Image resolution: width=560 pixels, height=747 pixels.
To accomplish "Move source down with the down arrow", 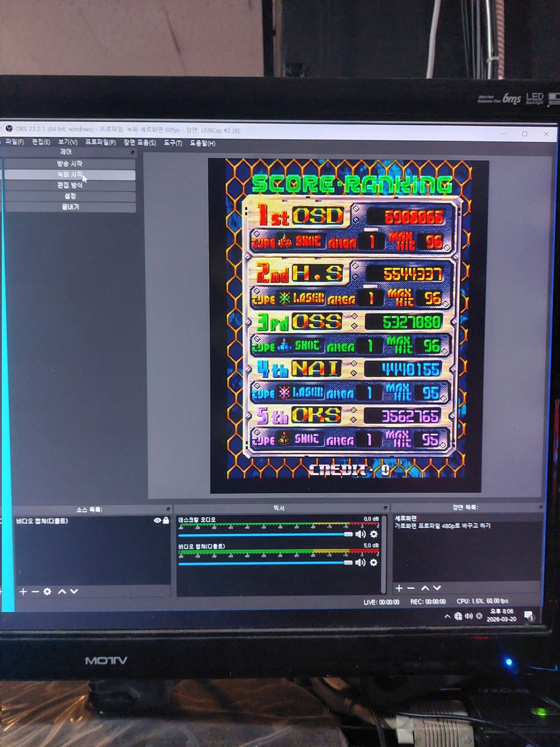I will 73,591.
